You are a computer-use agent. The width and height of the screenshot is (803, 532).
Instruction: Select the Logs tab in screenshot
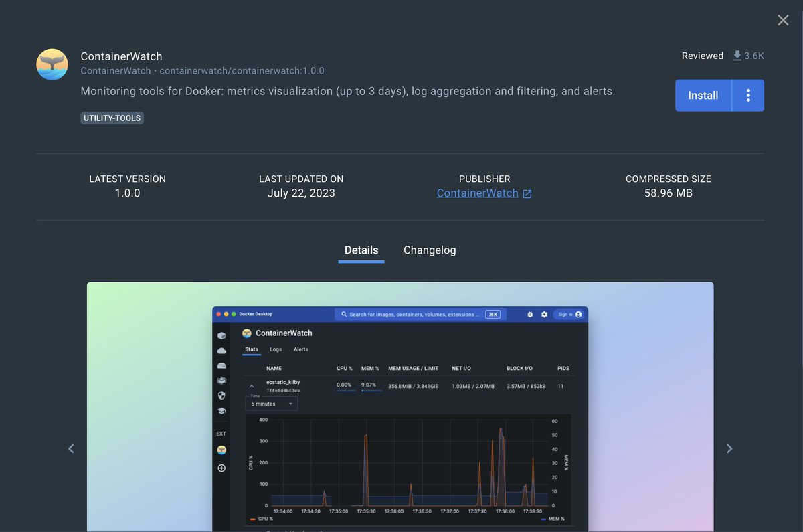(276, 349)
